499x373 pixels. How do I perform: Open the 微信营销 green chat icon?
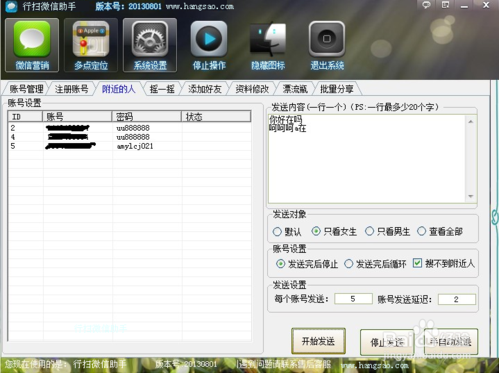pos(32,45)
